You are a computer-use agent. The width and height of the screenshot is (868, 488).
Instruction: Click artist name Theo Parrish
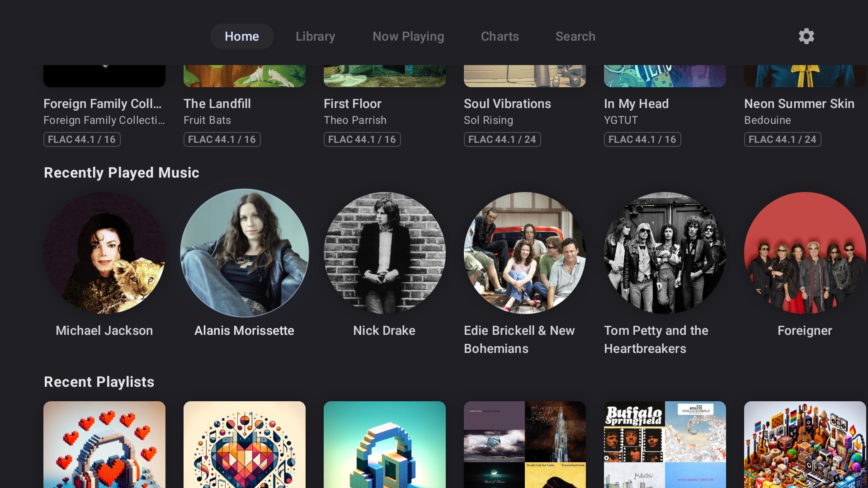pos(355,120)
